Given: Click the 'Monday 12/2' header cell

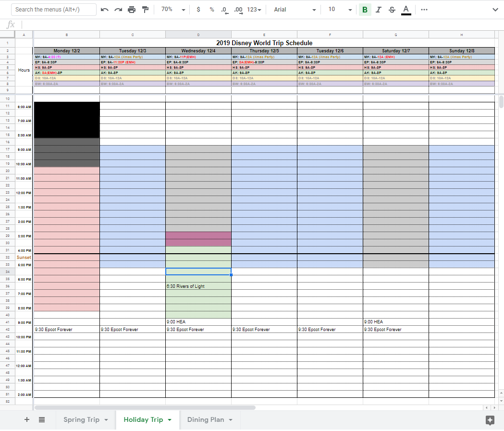Looking at the screenshot, I should coord(66,51).
